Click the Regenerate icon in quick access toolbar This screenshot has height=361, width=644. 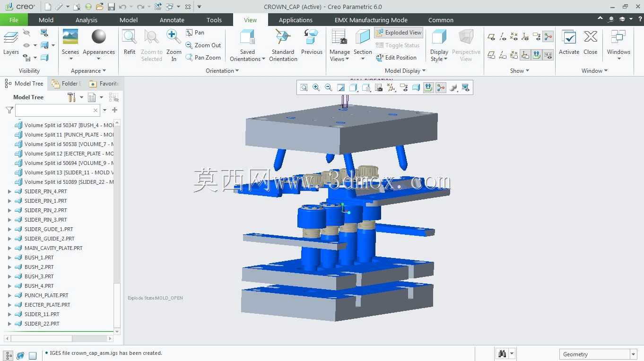pyautogui.click(x=158, y=7)
